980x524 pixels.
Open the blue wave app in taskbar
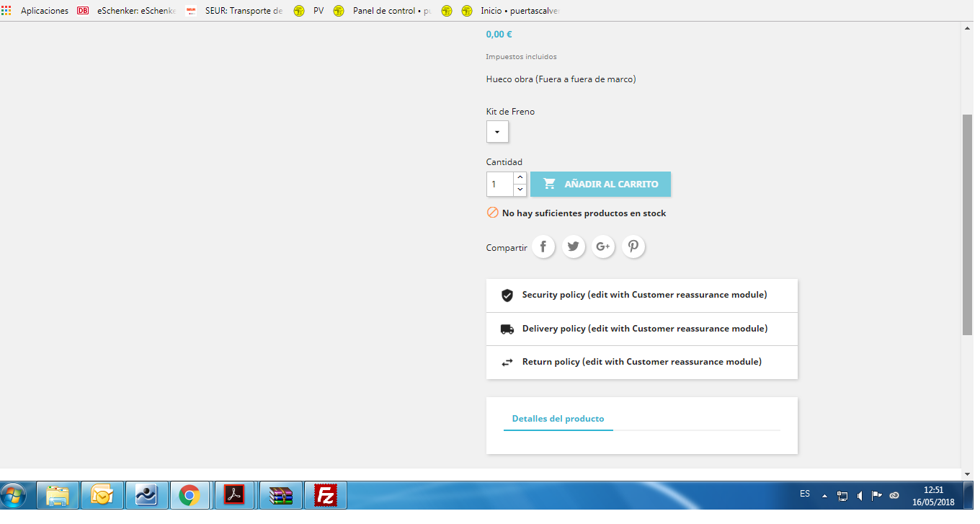point(146,495)
